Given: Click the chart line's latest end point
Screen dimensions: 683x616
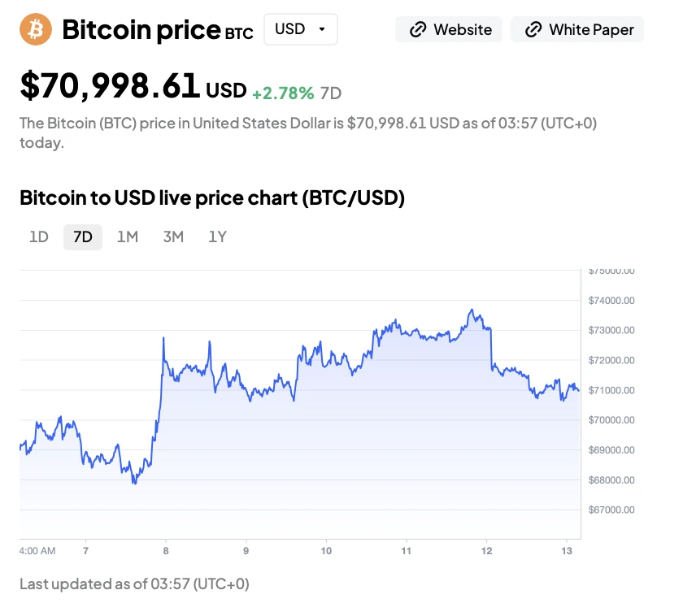Looking at the screenshot, I should pyautogui.click(x=579, y=391).
